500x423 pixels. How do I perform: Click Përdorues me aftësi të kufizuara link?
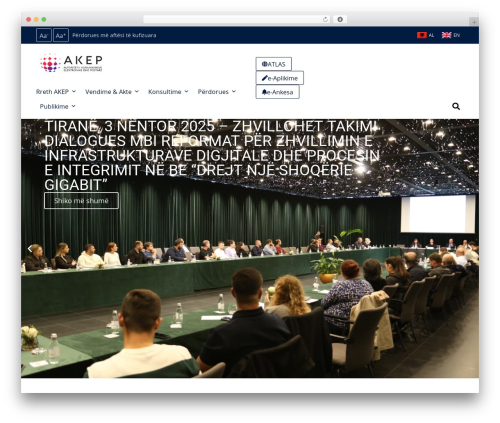[114, 35]
